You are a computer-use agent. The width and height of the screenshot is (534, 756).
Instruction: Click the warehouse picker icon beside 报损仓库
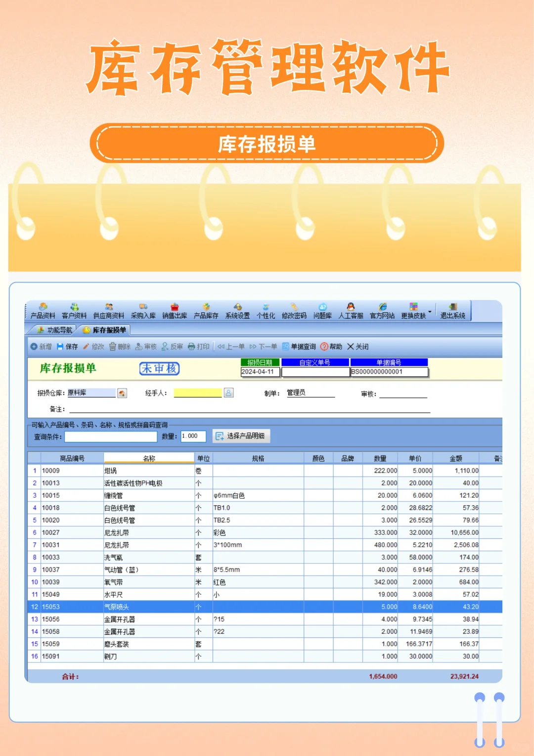[x=122, y=392]
